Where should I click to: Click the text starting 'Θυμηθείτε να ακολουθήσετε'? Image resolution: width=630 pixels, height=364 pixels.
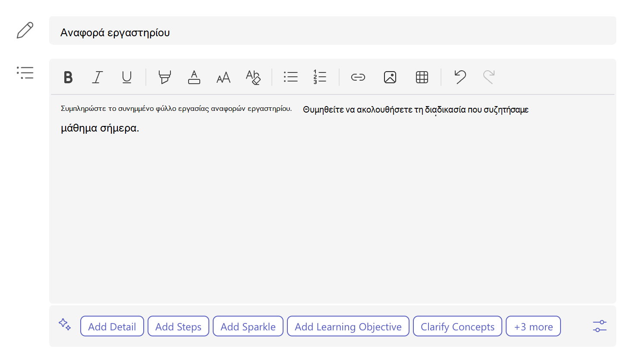pos(416,110)
